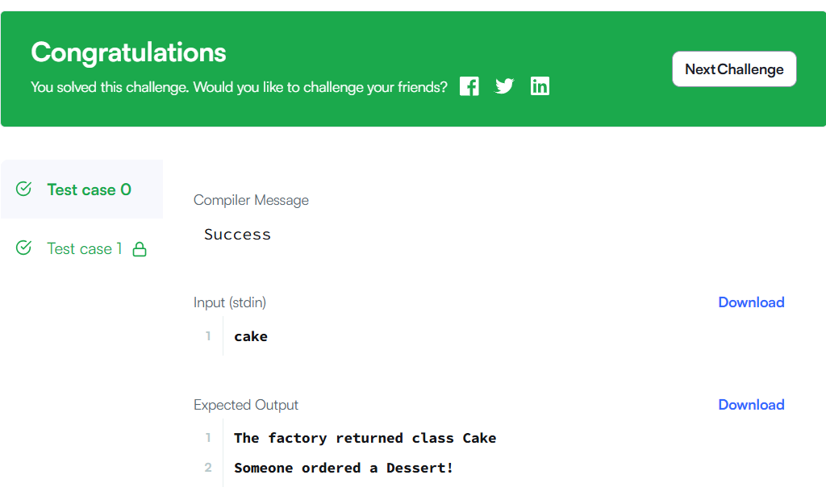Click the lock icon beside Test case 1

[x=140, y=249]
